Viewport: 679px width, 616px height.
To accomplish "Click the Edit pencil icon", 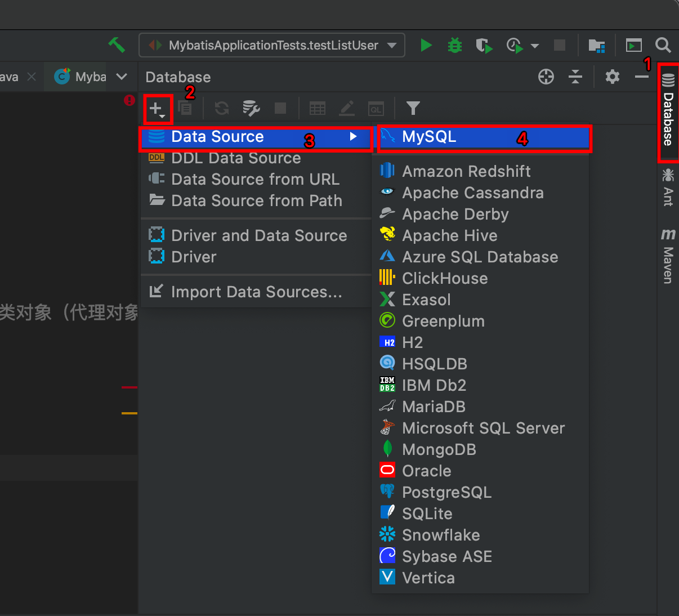I will coord(347,108).
